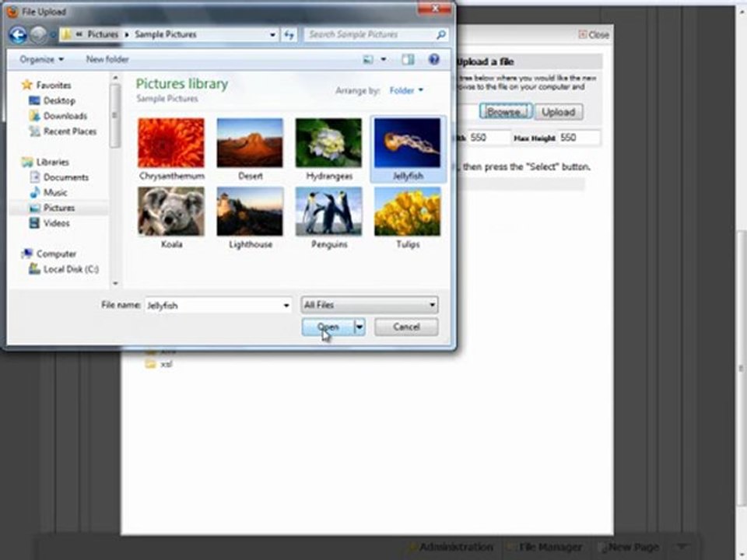
Task: Select the Koala thumbnail
Action: click(171, 212)
